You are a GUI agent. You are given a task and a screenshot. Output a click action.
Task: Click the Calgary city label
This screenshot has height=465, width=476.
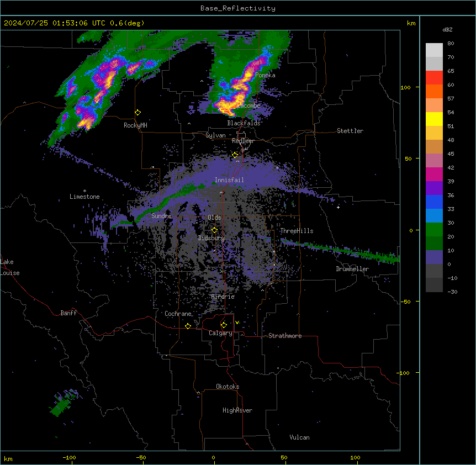click(220, 333)
